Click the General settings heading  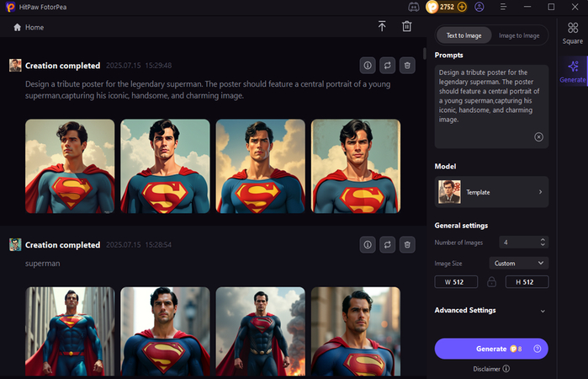click(x=461, y=226)
